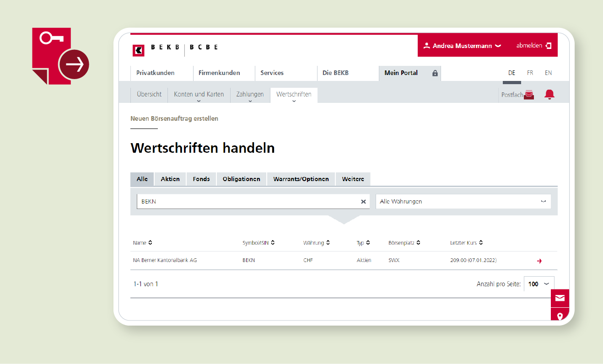
Task: Open the Postfach mailbox icon
Action: (x=529, y=95)
